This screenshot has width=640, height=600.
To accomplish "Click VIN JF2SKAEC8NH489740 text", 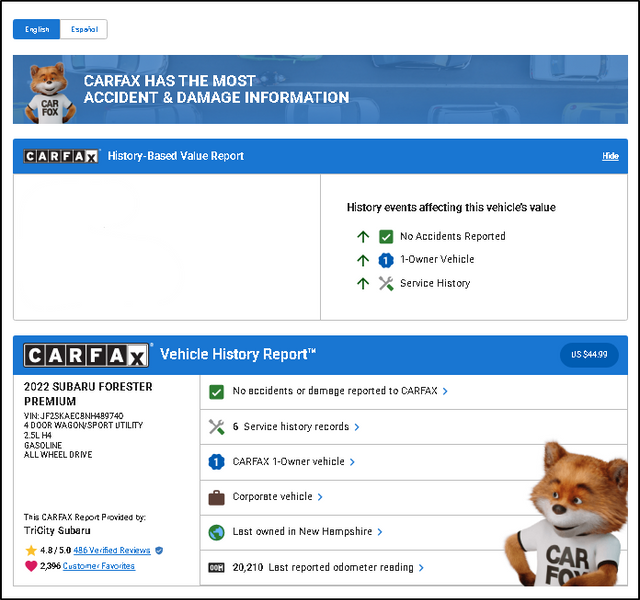I will 73,416.
